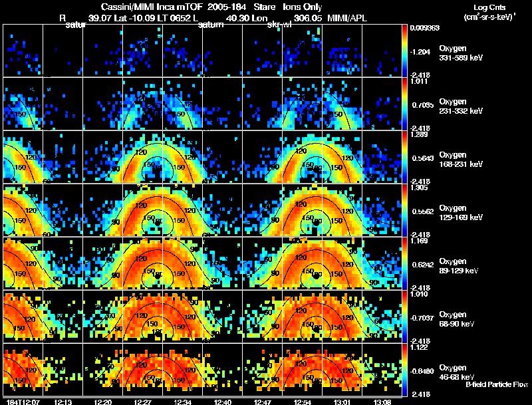Click the colorbar value '1.305'

(419, 188)
